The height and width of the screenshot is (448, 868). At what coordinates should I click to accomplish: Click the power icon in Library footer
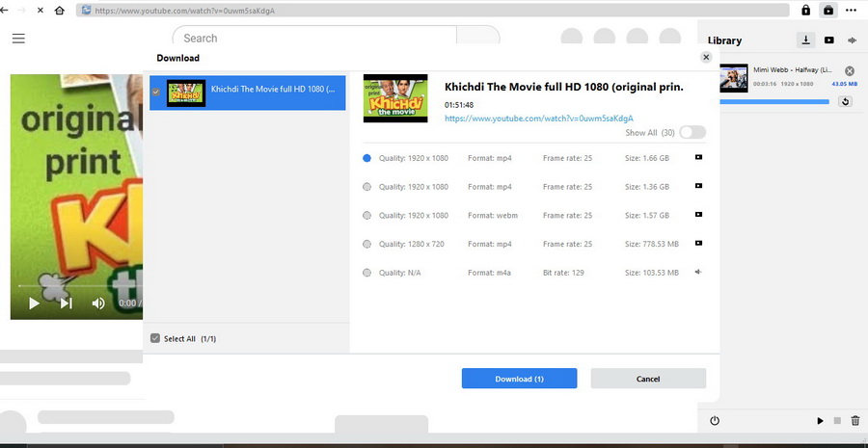[715, 421]
